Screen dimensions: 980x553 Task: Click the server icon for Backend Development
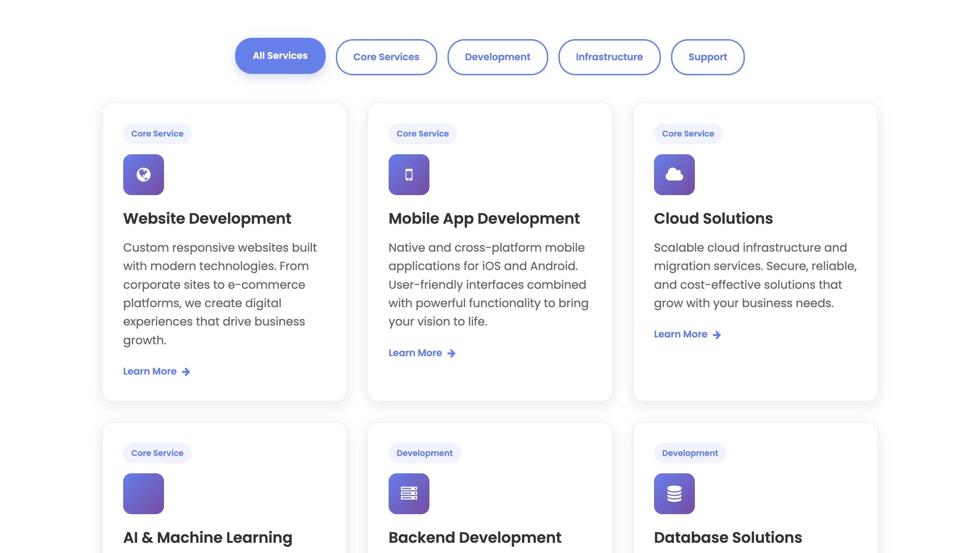pos(409,494)
